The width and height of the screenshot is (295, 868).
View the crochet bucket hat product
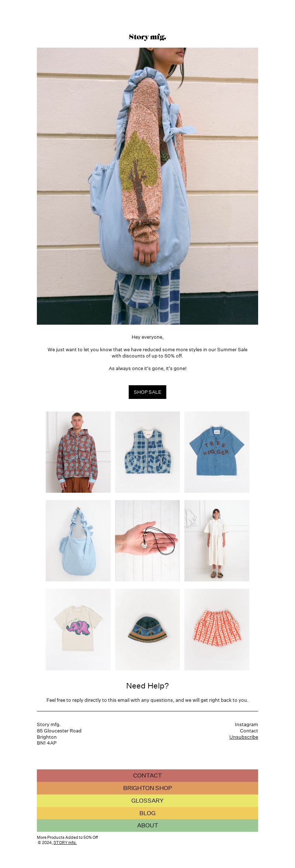(x=147, y=629)
